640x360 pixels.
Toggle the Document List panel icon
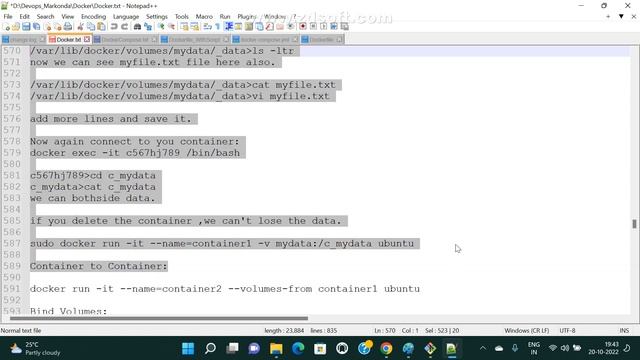(x=259, y=27)
